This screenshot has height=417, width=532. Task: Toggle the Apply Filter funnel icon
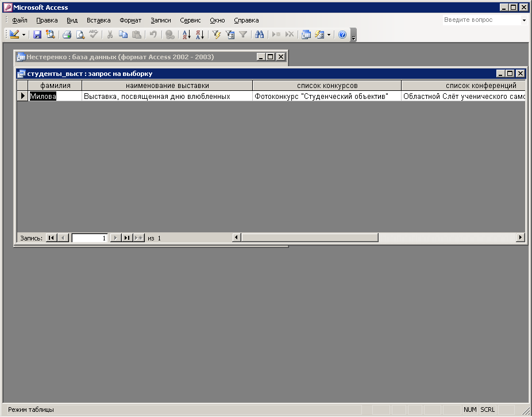pyautogui.click(x=243, y=35)
